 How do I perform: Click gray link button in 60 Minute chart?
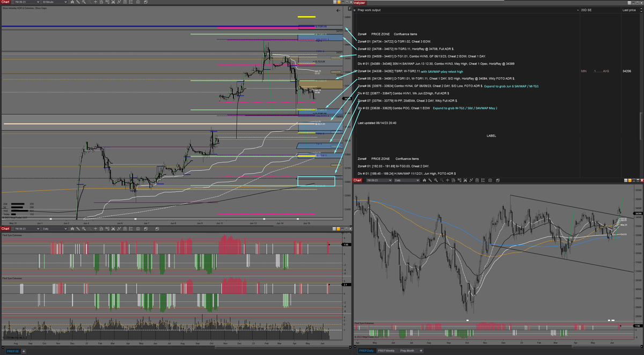(x=335, y=2)
